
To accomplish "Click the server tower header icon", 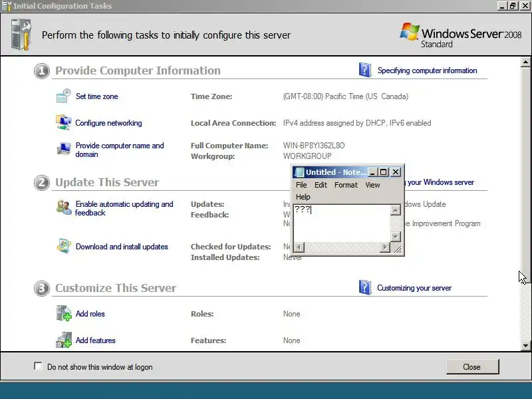I will [21, 35].
